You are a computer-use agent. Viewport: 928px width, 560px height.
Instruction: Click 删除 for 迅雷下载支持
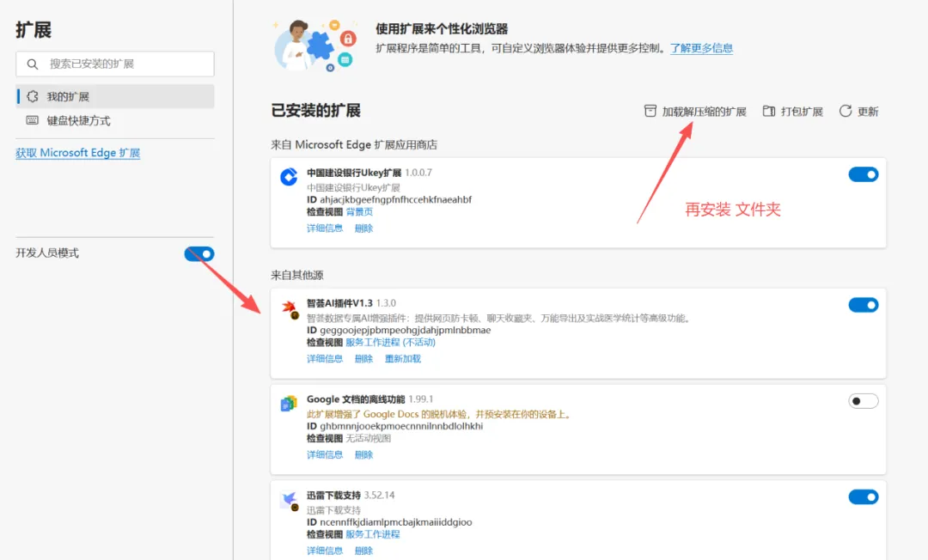(364, 551)
